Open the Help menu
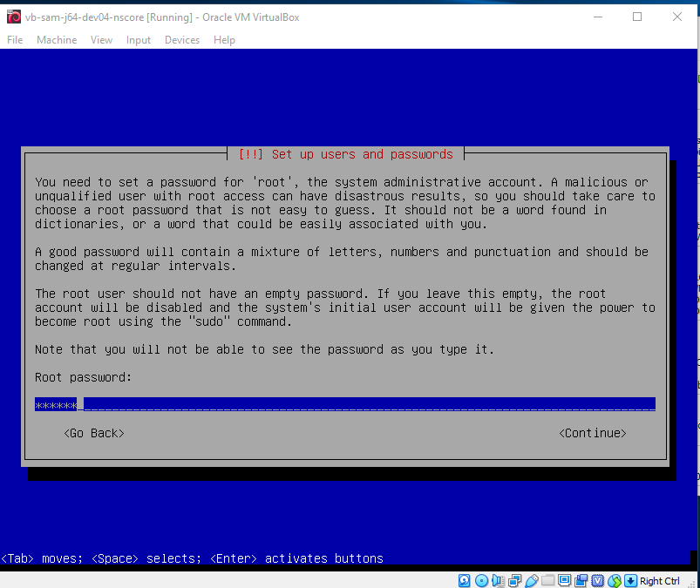The image size is (700, 588). [x=224, y=40]
